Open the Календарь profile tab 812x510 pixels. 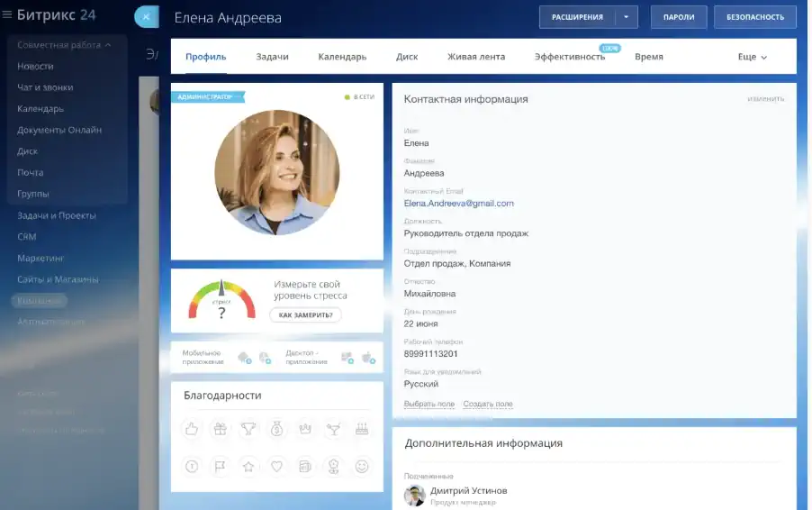pos(342,57)
